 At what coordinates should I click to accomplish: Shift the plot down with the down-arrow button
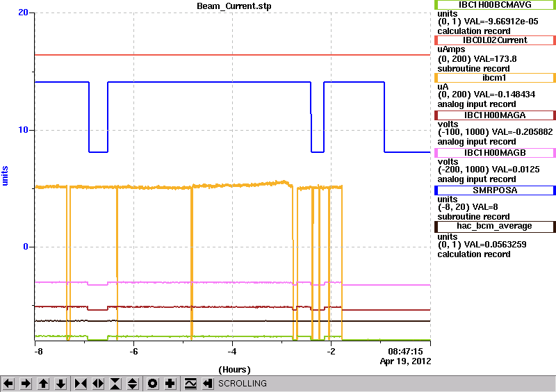click(x=60, y=384)
